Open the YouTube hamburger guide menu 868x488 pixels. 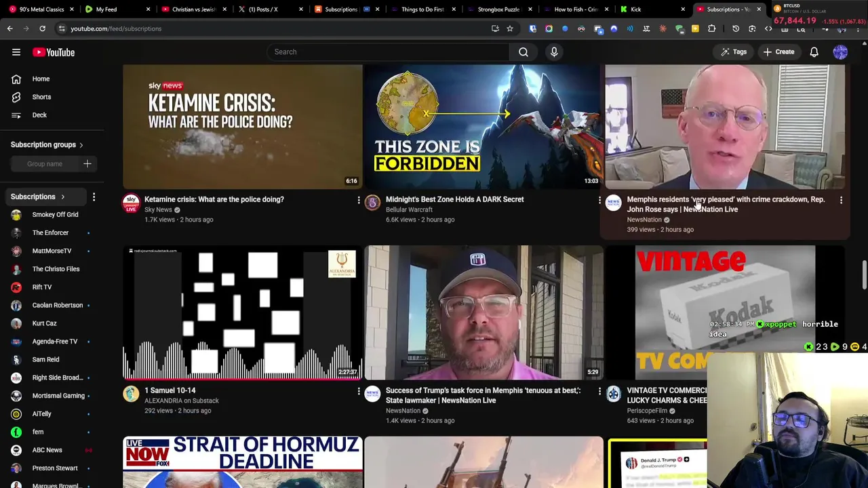click(16, 52)
